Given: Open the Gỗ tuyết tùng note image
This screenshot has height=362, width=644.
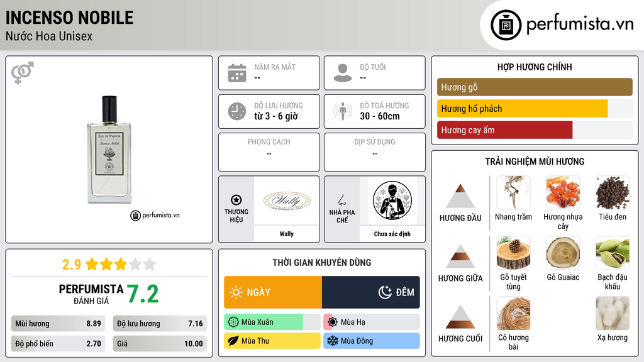Looking at the screenshot, I should [513, 253].
